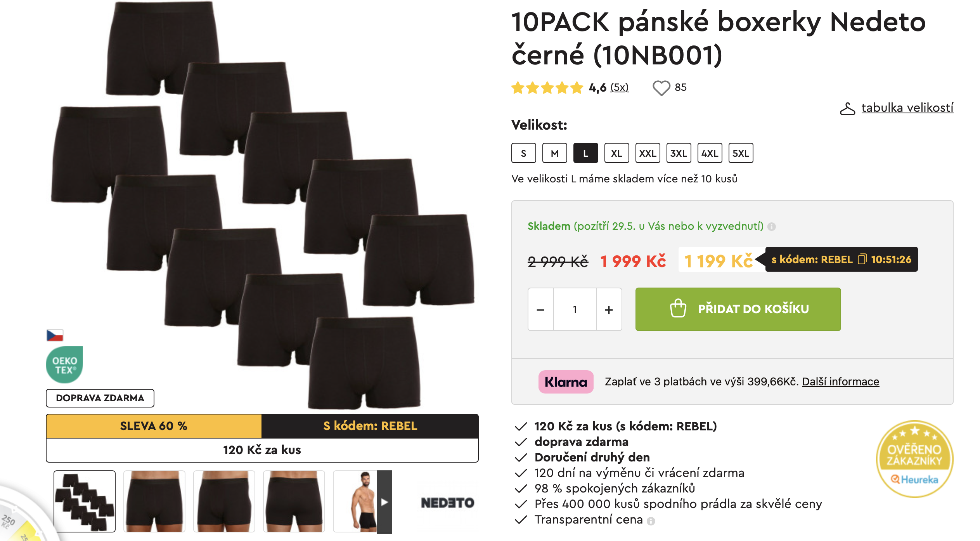This screenshot has height=541, width=980.
Task: Select size S
Action: (523, 153)
